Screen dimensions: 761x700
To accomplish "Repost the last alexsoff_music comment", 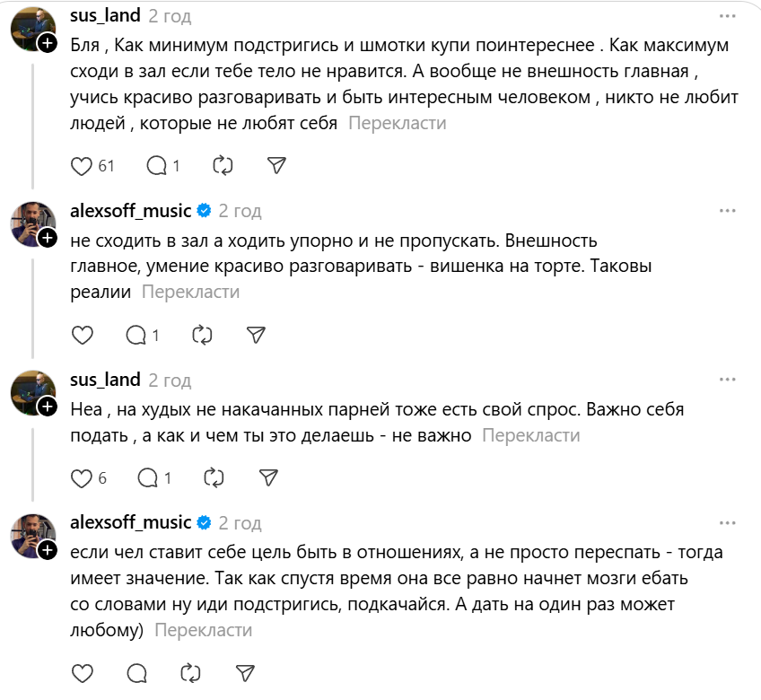I will pyautogui.click(x=190, y=673).
